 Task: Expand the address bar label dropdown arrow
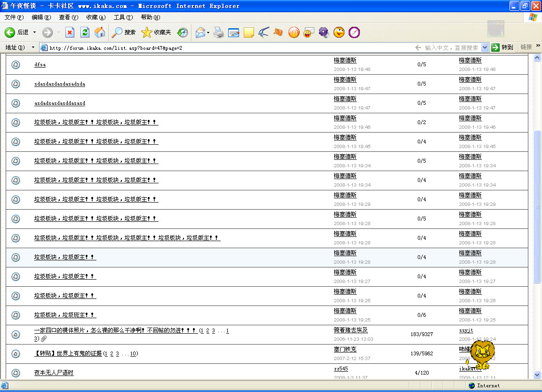coord(33,47)
